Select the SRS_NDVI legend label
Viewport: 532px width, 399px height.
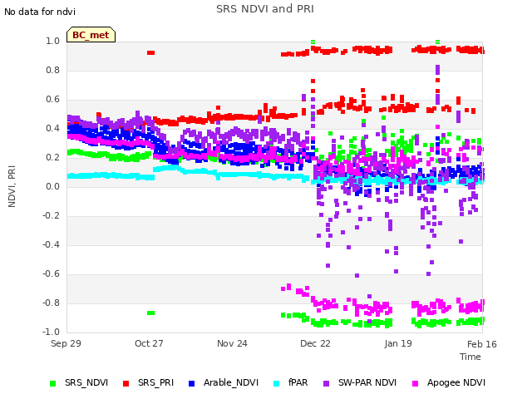(86, 382)
